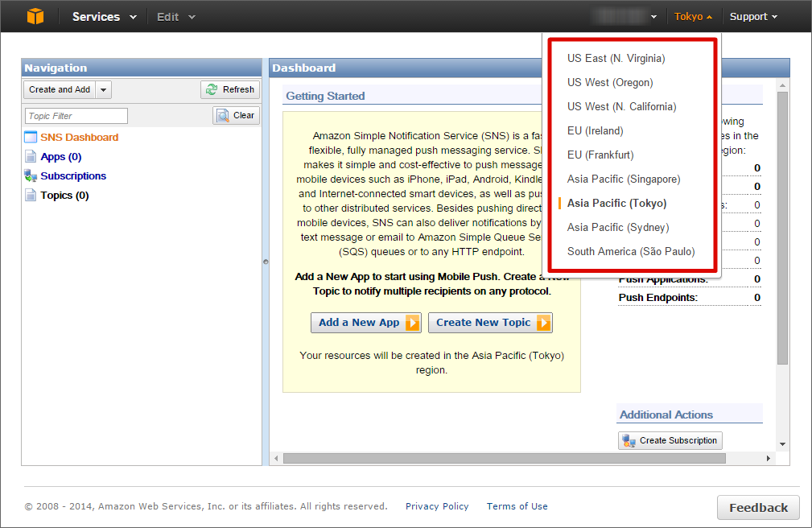Click the Create Subscription button

670,441
